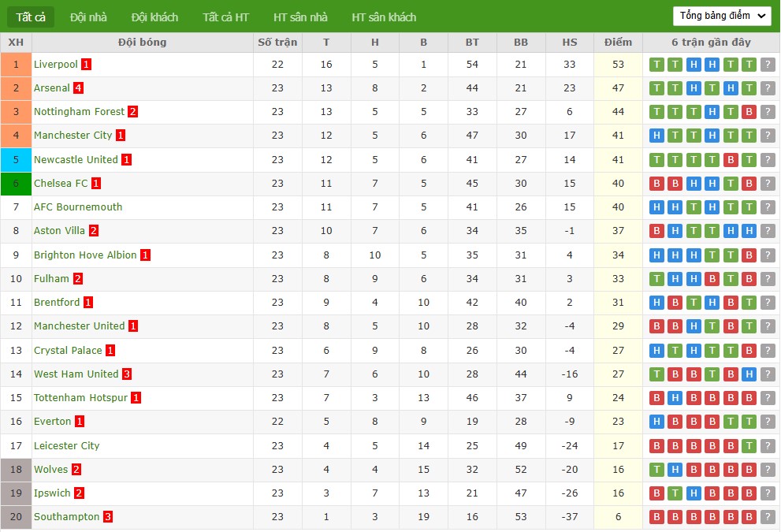Screen dimensions: 781x532
Task: Click Southampton's red badge showing 3
Action: pos(108,517)
